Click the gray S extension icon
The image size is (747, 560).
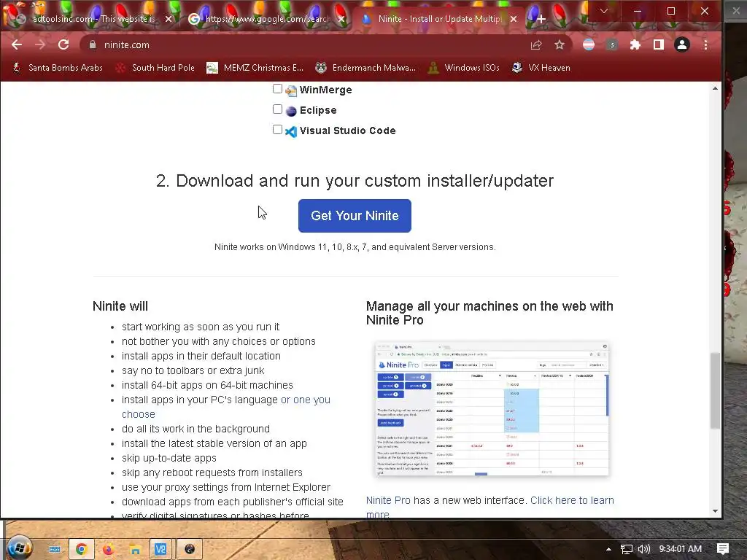(612, 44)
